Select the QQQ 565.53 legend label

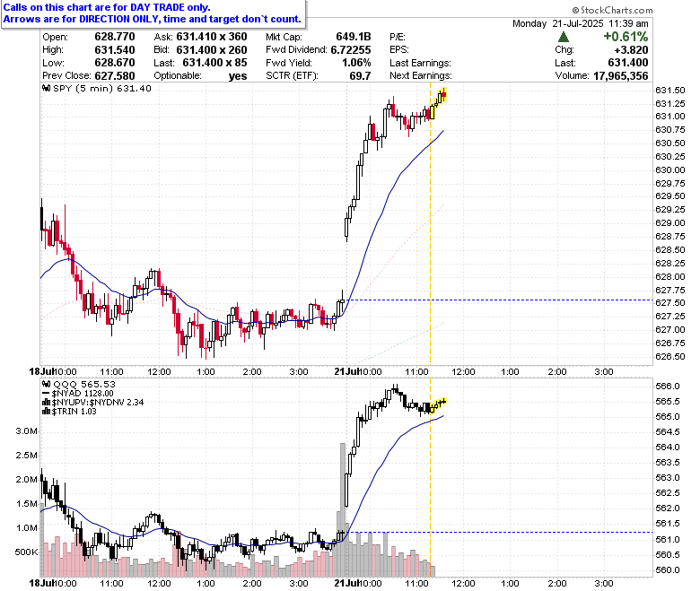click(x=84, y=384)
